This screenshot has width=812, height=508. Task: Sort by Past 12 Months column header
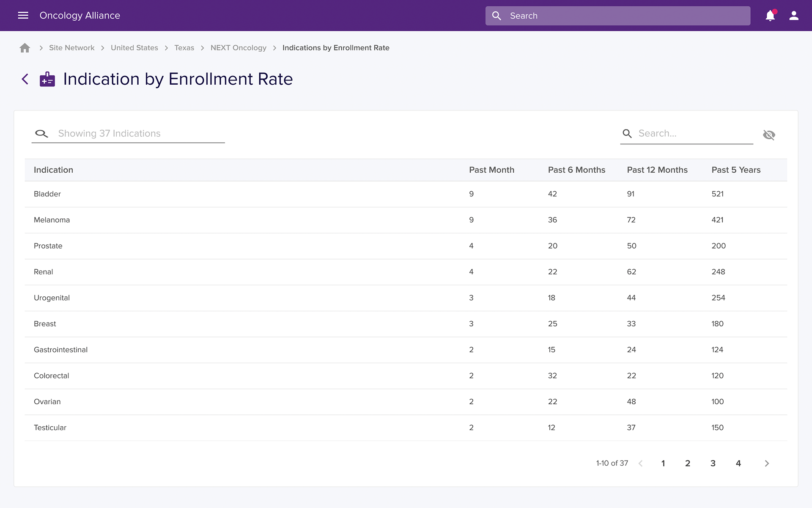pyautogui.click(x=657, y=170)
